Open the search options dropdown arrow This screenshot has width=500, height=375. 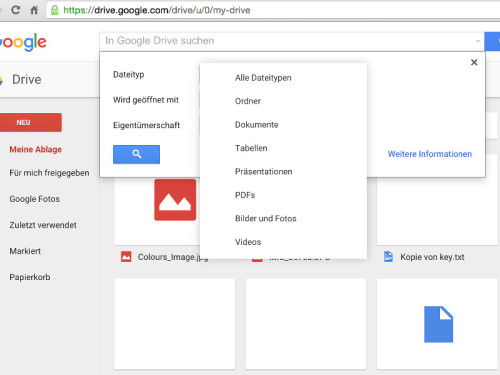(x=478, y=41)
